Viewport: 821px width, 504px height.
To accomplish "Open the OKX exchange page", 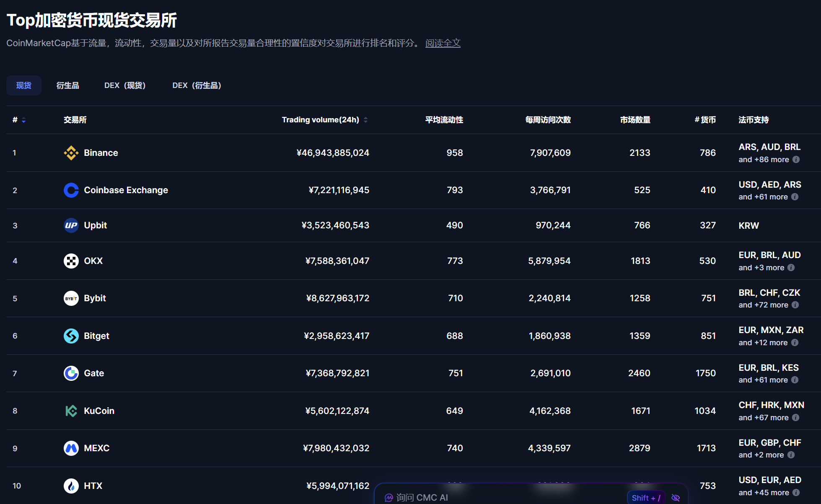I will pos(93,261).
